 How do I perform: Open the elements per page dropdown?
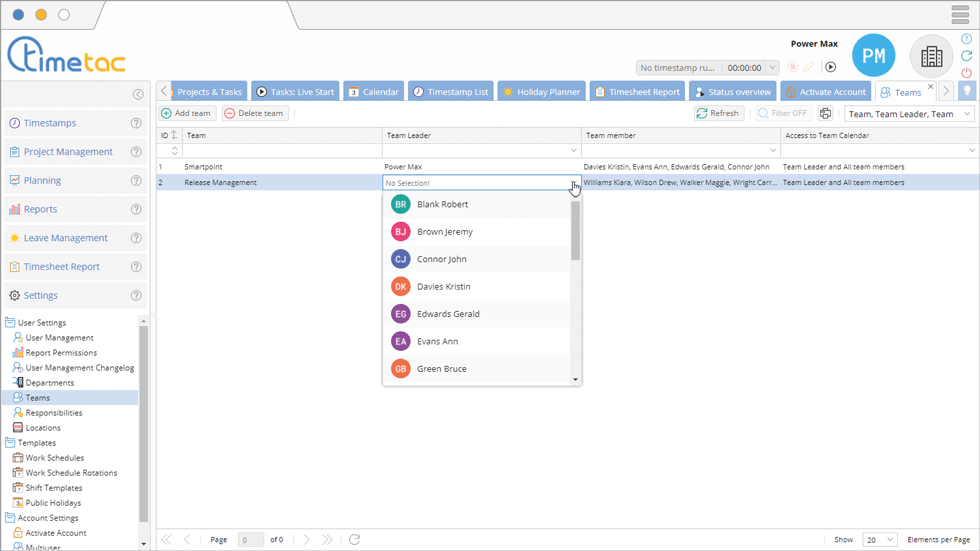(879, 540)
